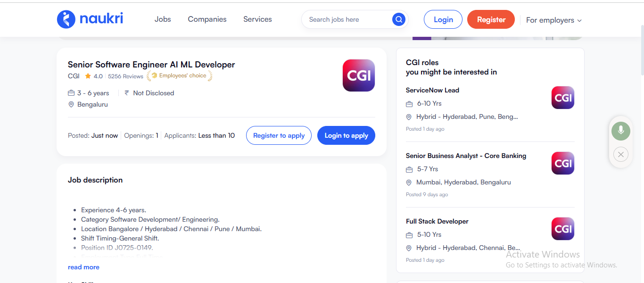Click the Login to apply button
Image resolution: width=644 pixels, height=283 pixels.
point(346,135)
